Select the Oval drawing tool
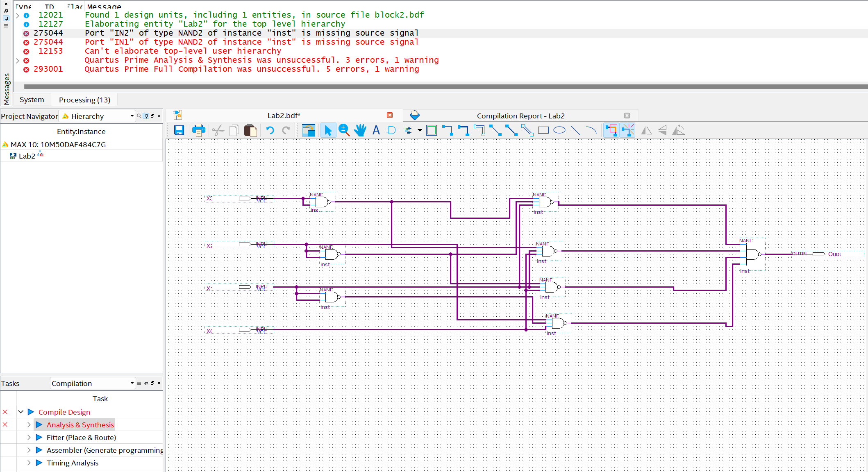The height and width of the screenshot is (472, 868). point(559,131)
